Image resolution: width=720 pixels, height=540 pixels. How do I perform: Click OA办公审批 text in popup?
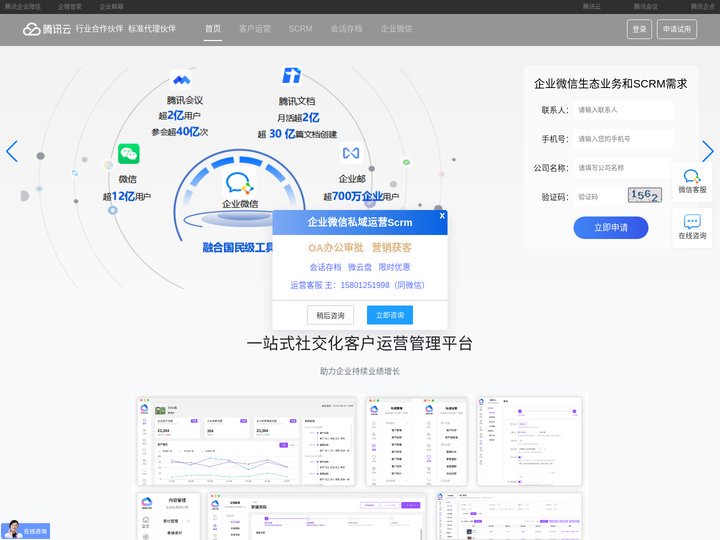coord(336,248)
